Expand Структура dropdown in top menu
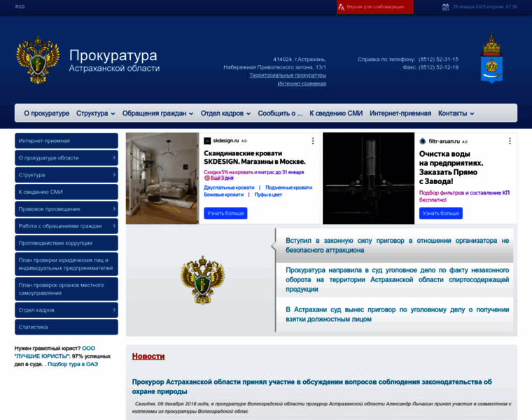This screenshot has width=532, height=420. click(x=95, y=113)
